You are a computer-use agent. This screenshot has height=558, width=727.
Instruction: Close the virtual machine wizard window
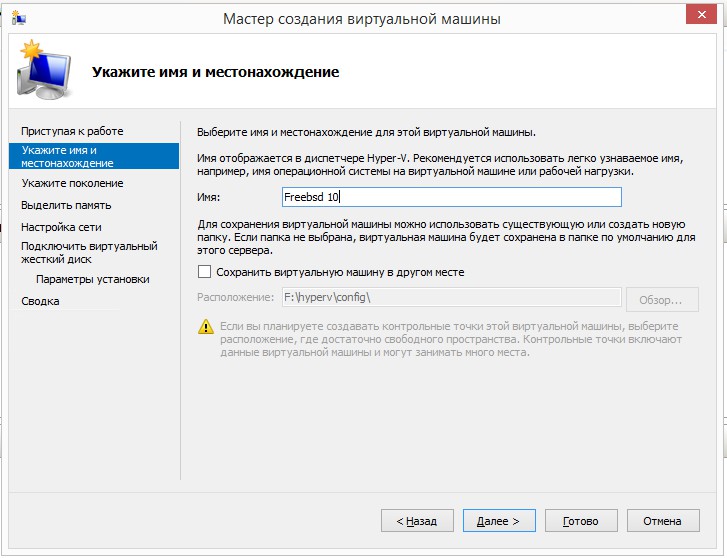[701, 15]
